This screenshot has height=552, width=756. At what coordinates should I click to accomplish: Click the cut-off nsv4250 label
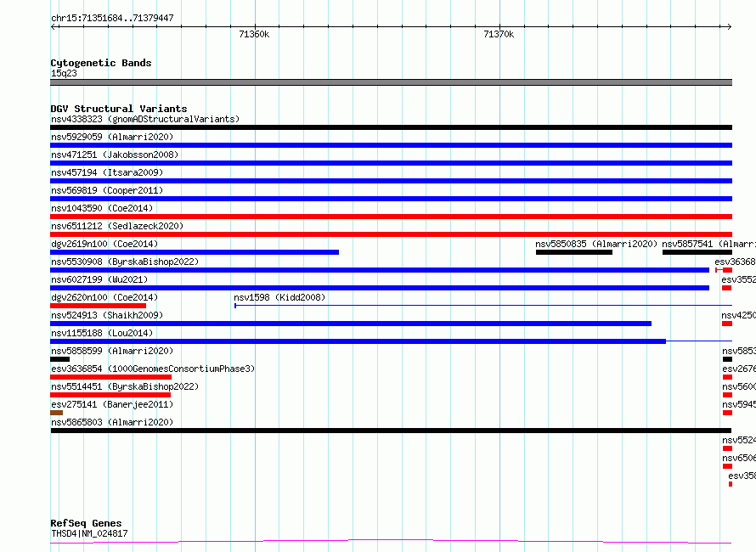coord(739,315)
